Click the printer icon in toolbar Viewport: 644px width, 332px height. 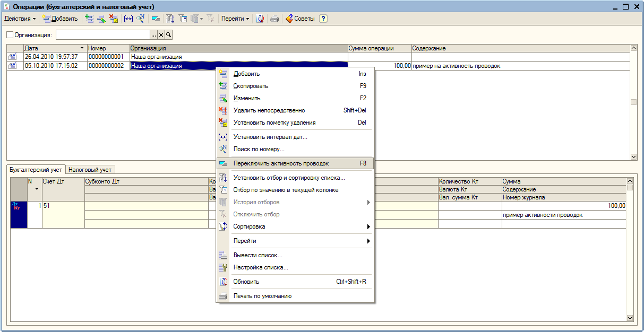tap(274, 19)
